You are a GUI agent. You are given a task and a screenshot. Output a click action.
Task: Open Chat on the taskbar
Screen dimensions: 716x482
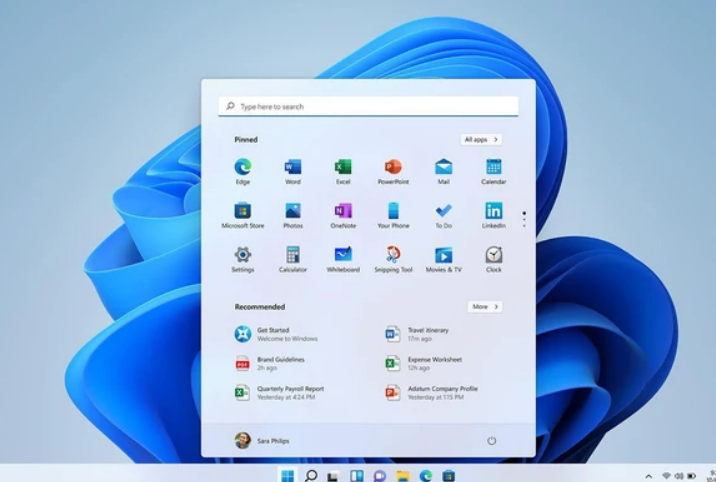click(x=379, y=476)
